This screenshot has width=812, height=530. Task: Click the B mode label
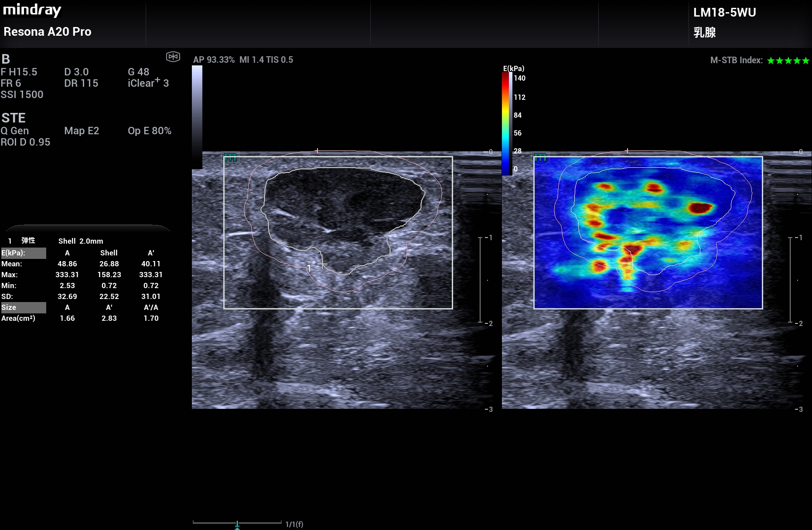pyautogui.click(x=6, y=59)
